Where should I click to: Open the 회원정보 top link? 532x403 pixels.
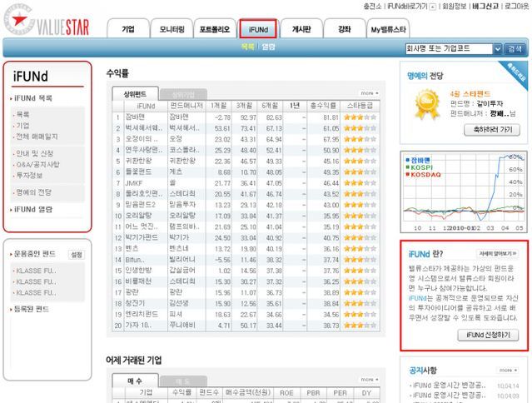[454, 7]
